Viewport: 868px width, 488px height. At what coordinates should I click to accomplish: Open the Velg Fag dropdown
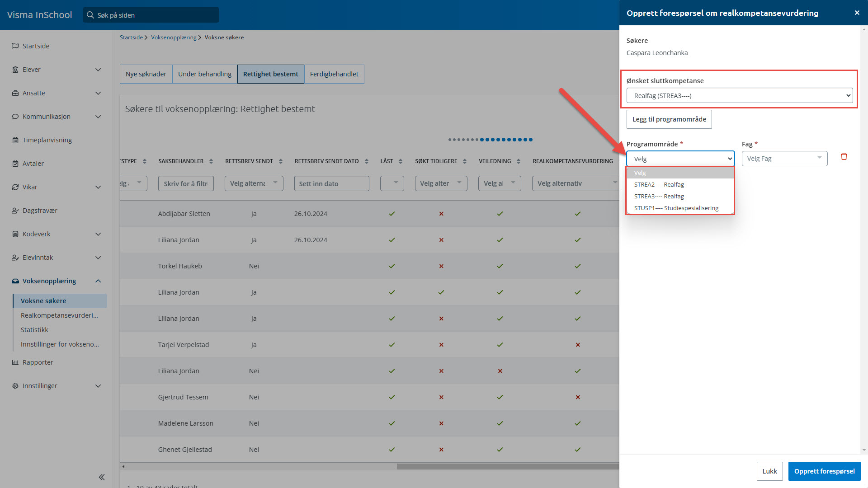coord(784,159)
